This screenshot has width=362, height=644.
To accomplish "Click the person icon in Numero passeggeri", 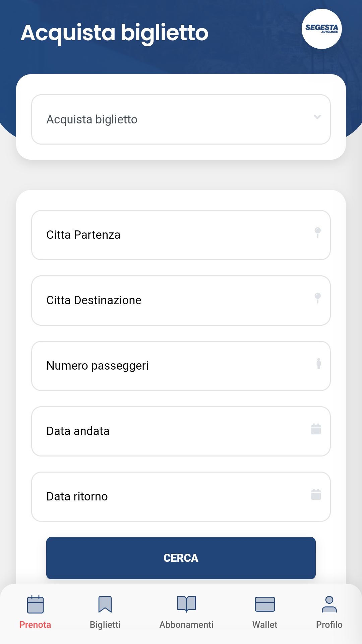I will 318,363.
